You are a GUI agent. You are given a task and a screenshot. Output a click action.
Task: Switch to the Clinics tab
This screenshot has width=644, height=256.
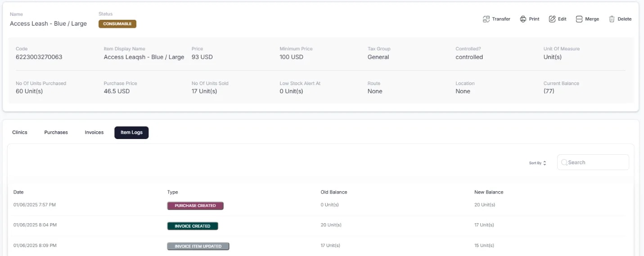point(20,132)
